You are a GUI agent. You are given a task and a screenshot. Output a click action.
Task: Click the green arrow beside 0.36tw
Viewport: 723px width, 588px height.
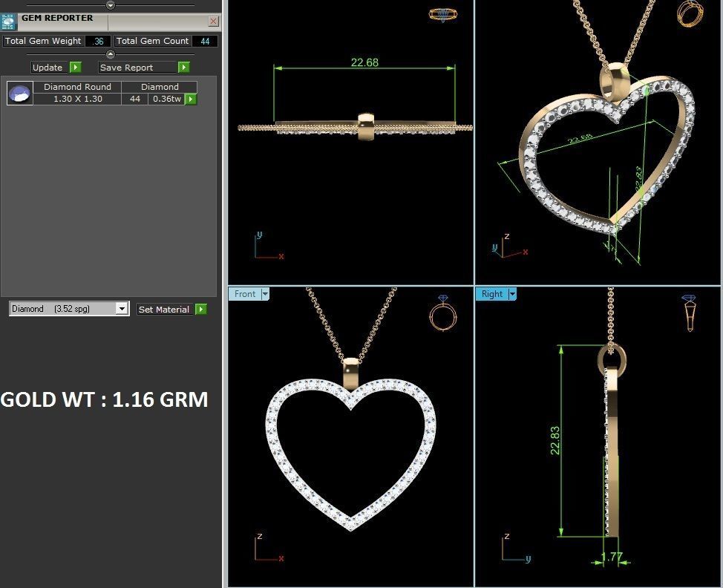pos(191,99)
